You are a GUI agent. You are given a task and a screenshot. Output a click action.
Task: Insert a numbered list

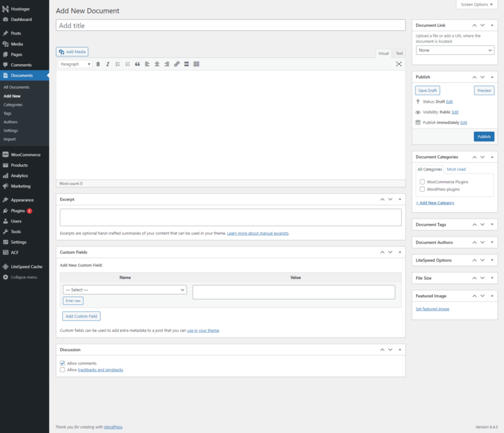[127, 64]
